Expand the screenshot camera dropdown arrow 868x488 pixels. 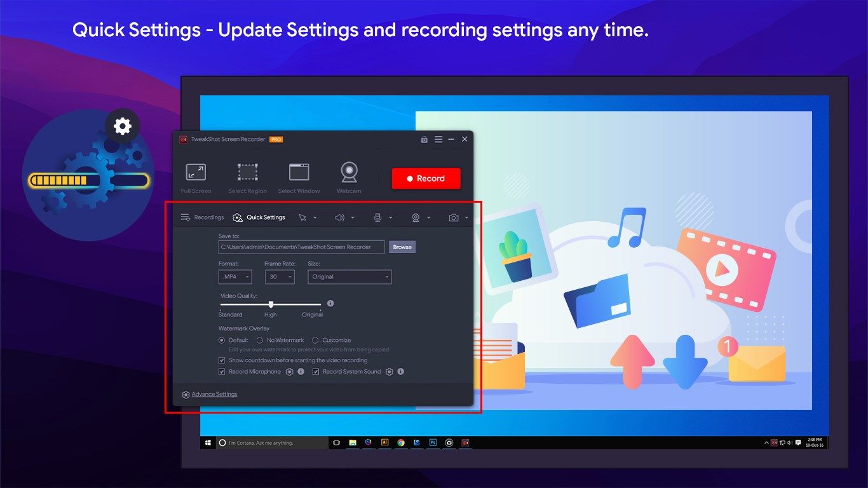pos(466,218)
